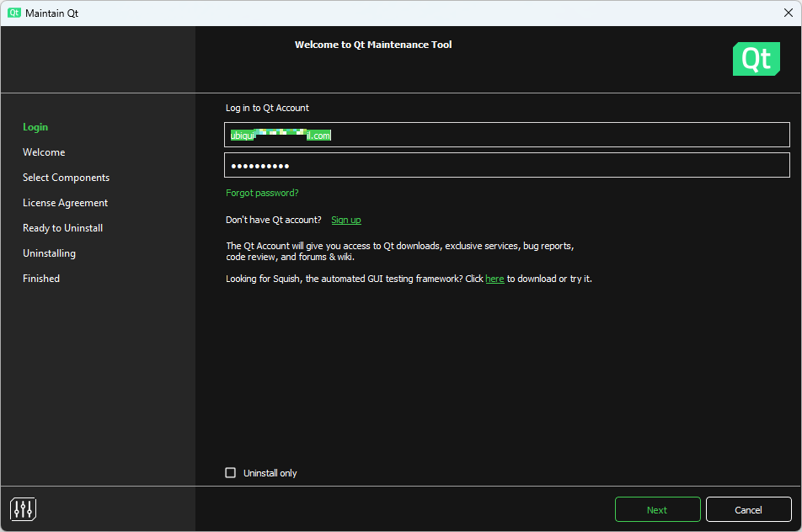Viewport: 802px width, 532px height.
Task: Cancel the maintenance tool
Action: pyautogui.click(x=748, y=509)
